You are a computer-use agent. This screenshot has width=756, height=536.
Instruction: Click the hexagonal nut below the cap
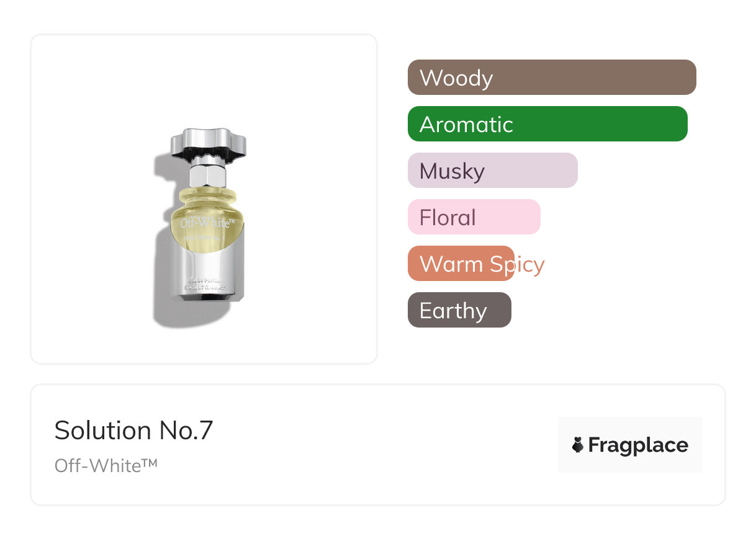[x=207, y=172]
